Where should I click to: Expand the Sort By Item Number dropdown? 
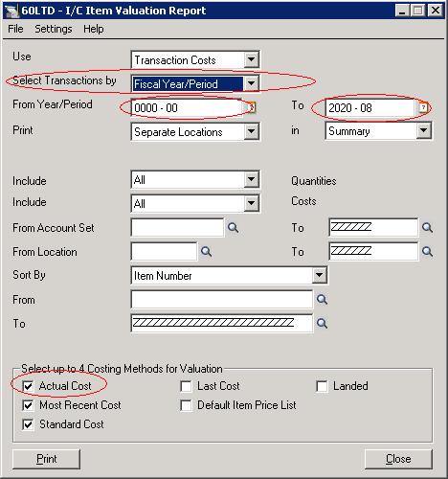click(320, 275)
